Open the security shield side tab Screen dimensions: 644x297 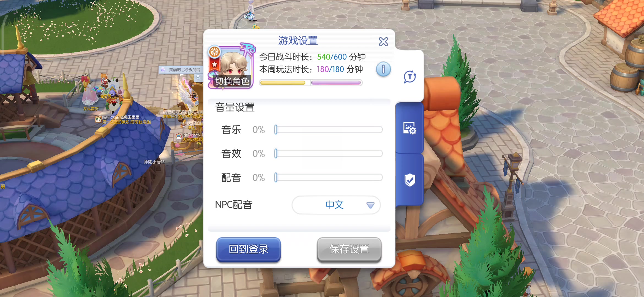410,180
